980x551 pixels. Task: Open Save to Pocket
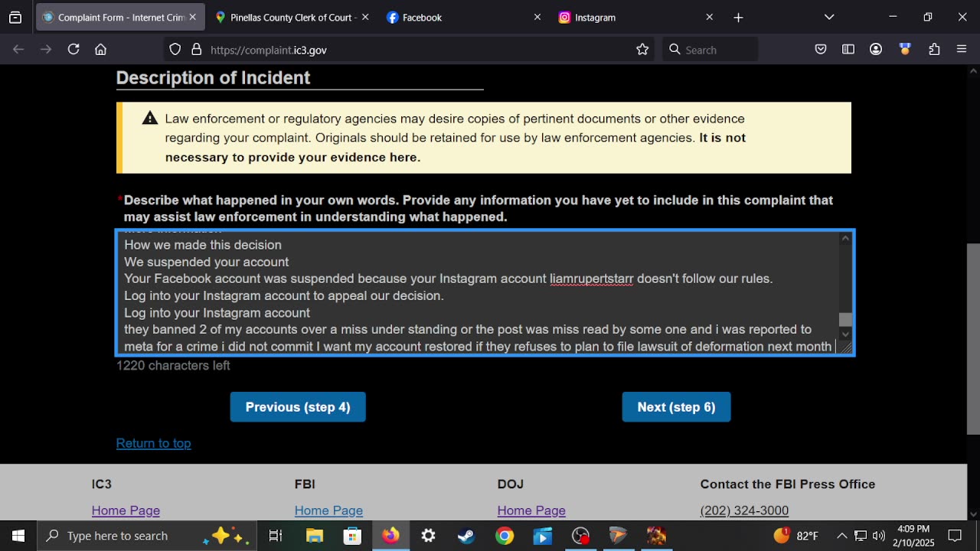pos(821,49)
